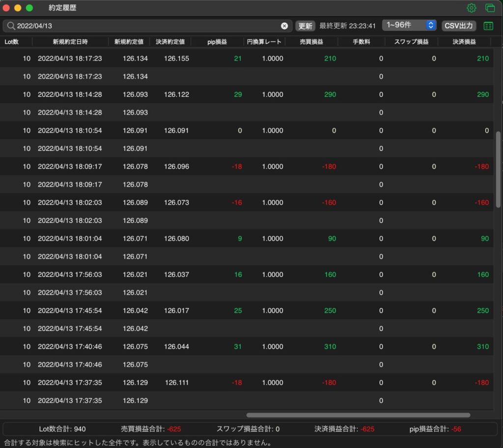
Task: Click the 126.096 settlement price cell
Action: click(176, 167)
